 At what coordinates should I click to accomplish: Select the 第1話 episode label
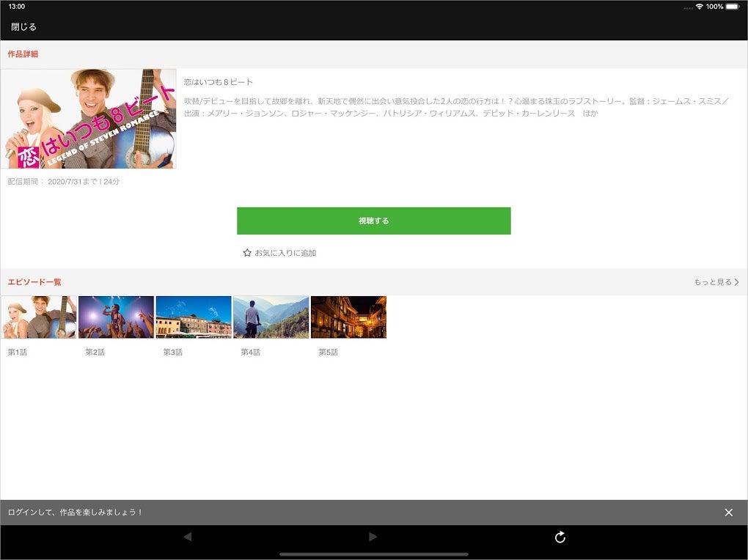[17, 352]
